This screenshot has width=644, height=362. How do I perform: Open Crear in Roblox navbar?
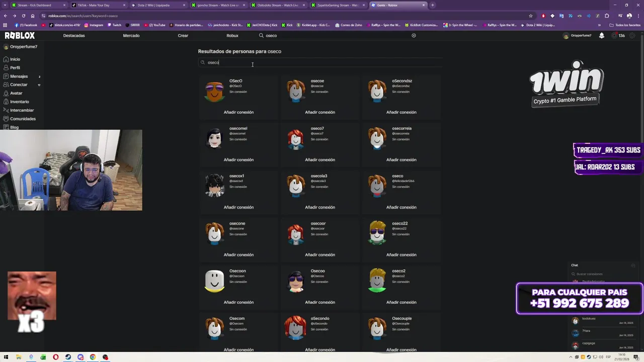(x=183, y=36)
